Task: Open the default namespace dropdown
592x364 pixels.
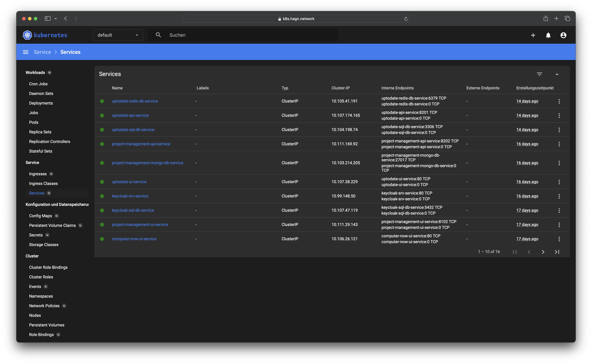Action: coord(118,35)
